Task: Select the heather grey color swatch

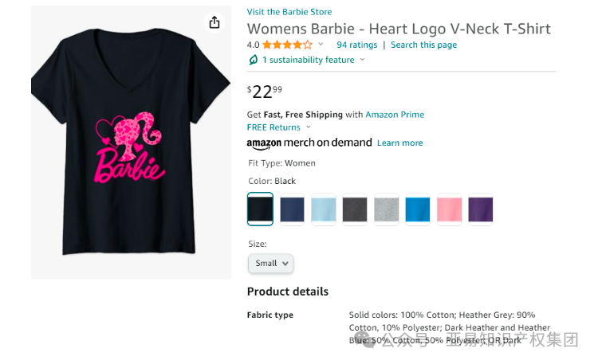Action: coord(387,209)
